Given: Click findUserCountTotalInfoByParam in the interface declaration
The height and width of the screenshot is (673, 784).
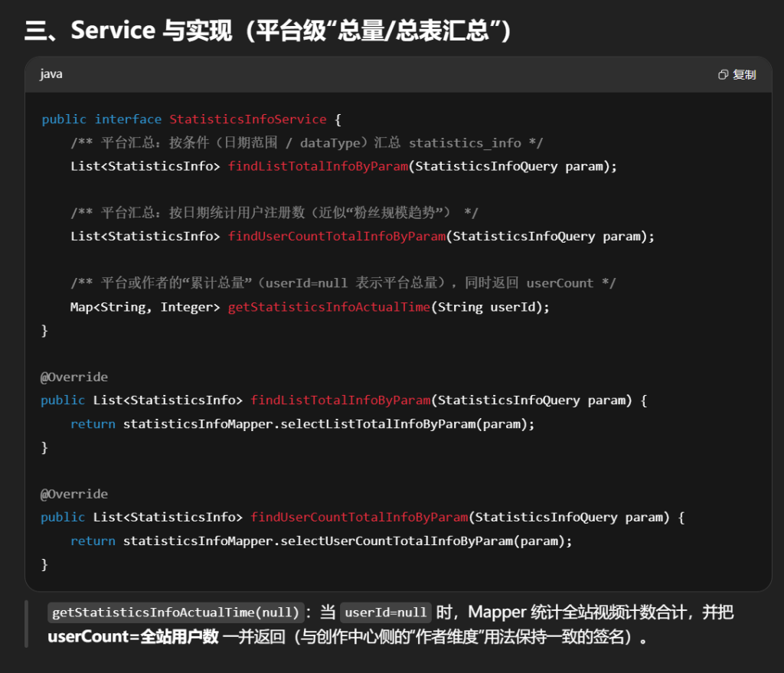Looking at the screenshot, I should pos(336,237).
